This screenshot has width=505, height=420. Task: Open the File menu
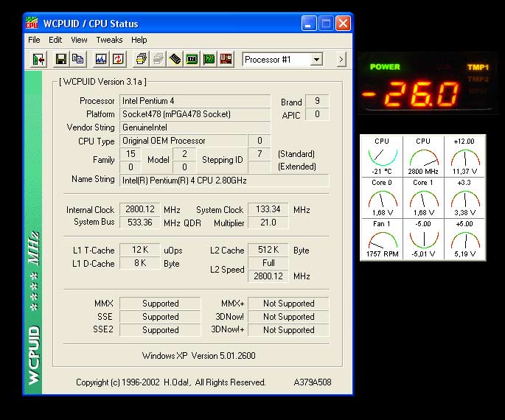point(34,40)
